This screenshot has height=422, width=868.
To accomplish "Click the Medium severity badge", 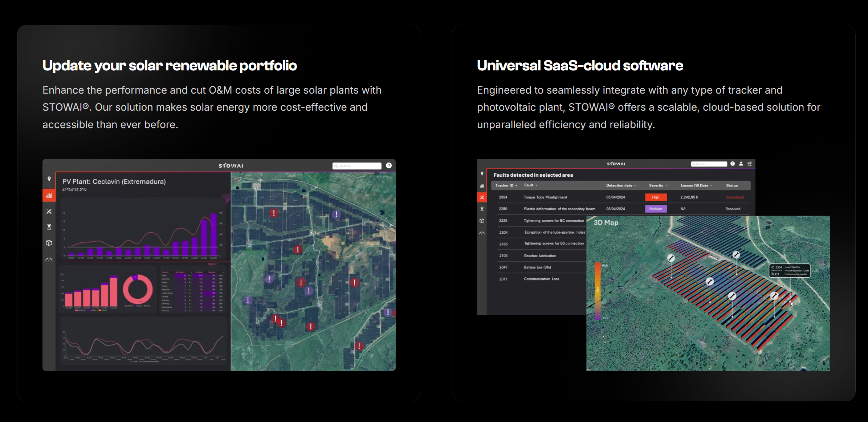I will point(656,209).
